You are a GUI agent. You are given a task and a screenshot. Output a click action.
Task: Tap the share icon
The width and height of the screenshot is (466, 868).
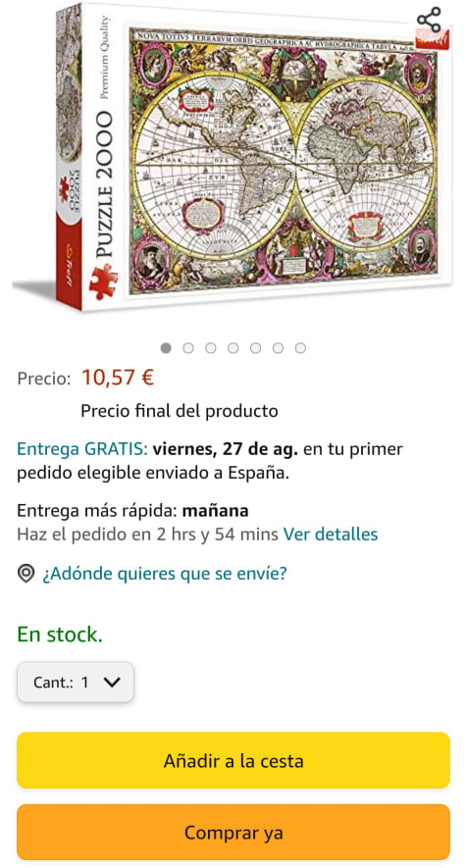429,20
